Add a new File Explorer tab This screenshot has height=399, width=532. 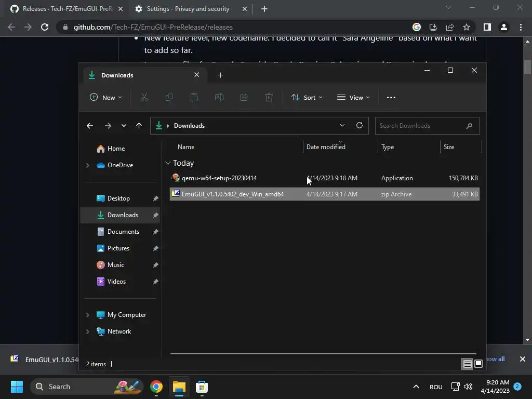220,75
